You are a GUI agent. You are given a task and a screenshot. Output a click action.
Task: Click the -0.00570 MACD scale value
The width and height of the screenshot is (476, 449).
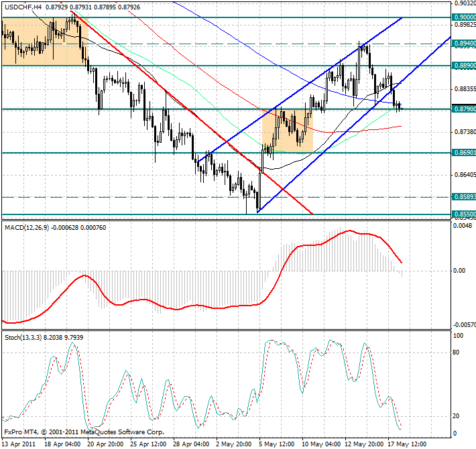(x=465, y=325)
